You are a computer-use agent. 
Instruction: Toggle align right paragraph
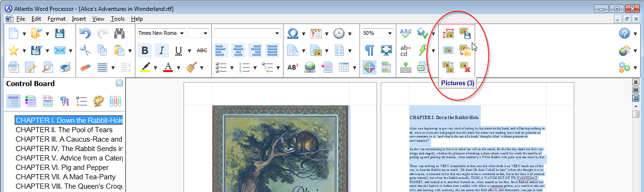pos(255,50)
